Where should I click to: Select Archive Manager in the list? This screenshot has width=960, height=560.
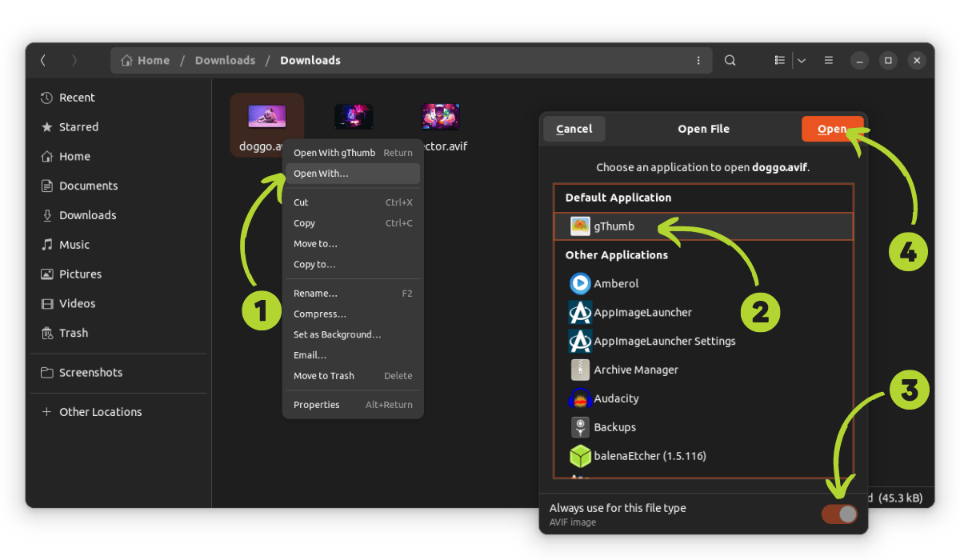(635, 370)
